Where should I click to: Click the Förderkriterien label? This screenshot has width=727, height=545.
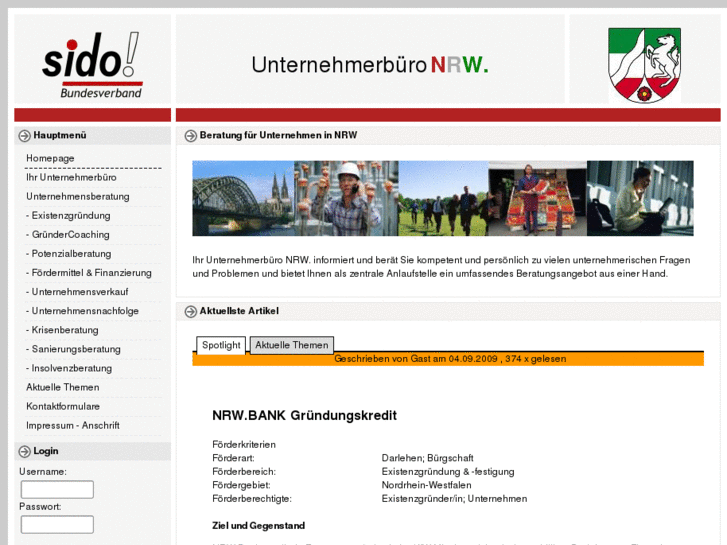tap(244, 445)
